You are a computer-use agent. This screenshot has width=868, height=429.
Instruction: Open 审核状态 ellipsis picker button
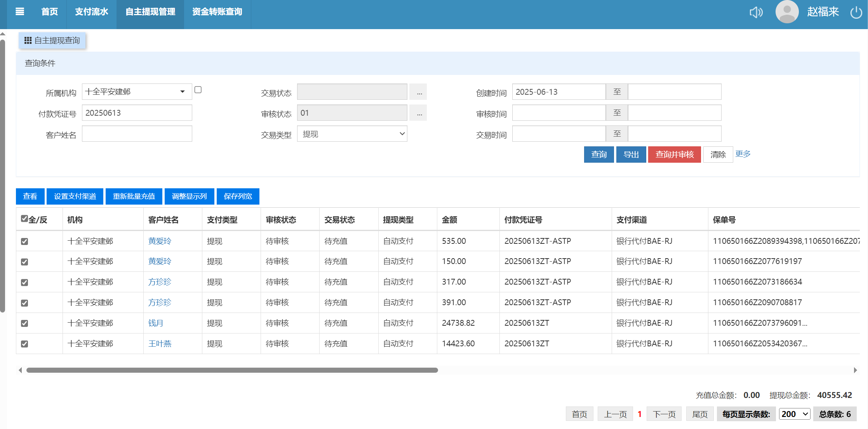click(419, 113)
